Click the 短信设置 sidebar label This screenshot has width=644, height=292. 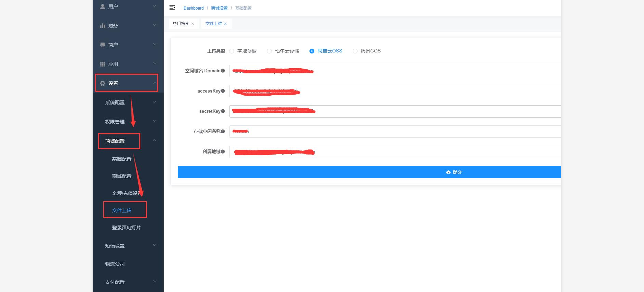point(115,246)
